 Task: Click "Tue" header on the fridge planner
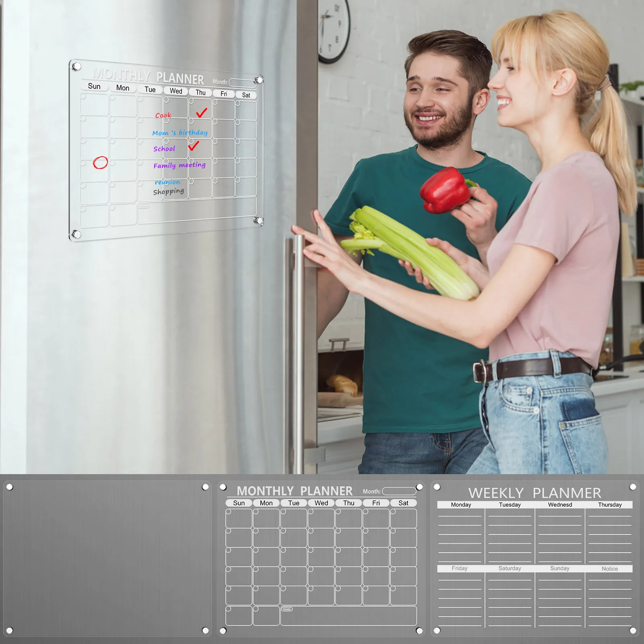150,89
